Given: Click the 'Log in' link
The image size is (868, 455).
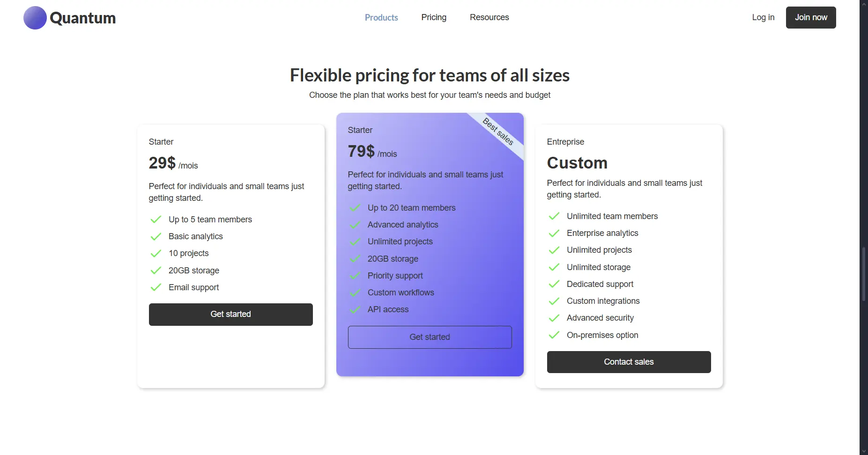Looking at the screenshot, I should (763, 17).
